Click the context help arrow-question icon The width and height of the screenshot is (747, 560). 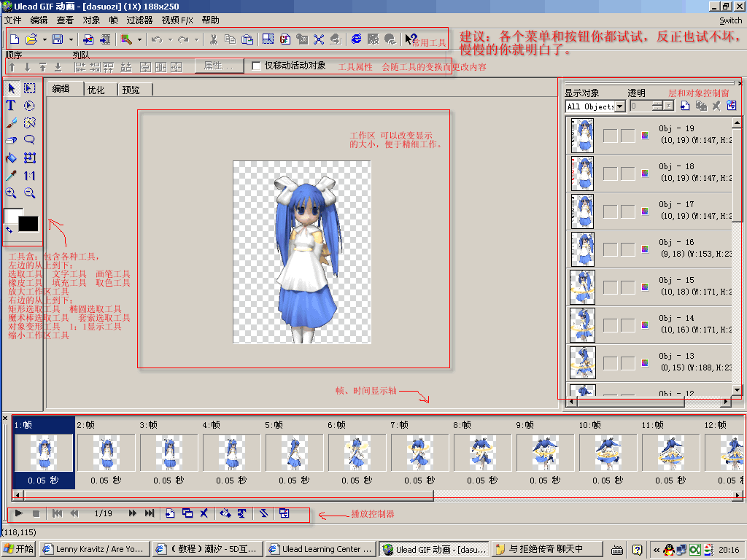[x=411, y=39]
